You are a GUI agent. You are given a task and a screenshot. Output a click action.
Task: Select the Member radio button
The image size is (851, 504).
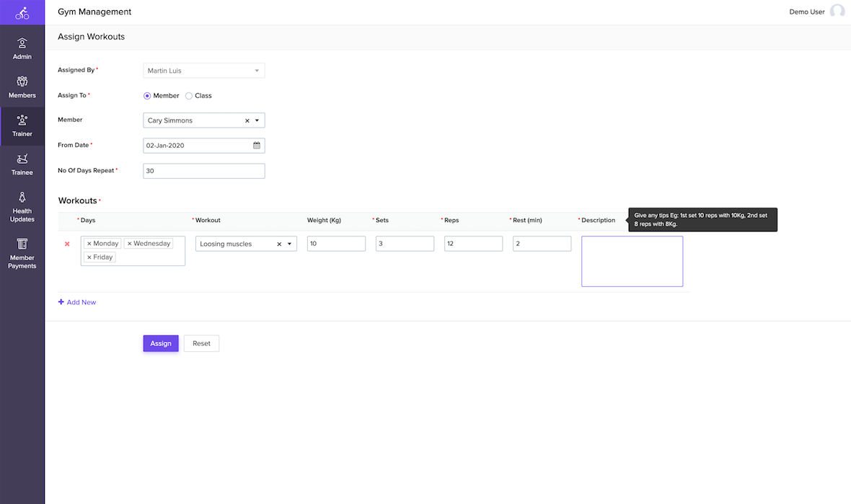[x=147, y=96]
